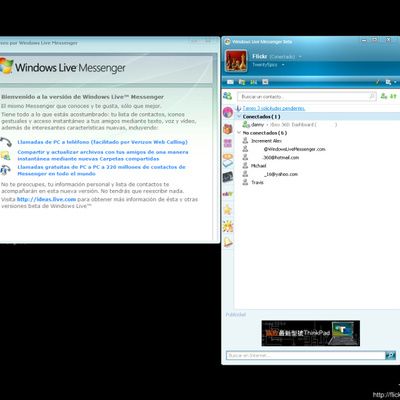Select the 360@hotmail.com contact
The width and height of the screenshot is (400, 400).
click(x=281, y=157)
